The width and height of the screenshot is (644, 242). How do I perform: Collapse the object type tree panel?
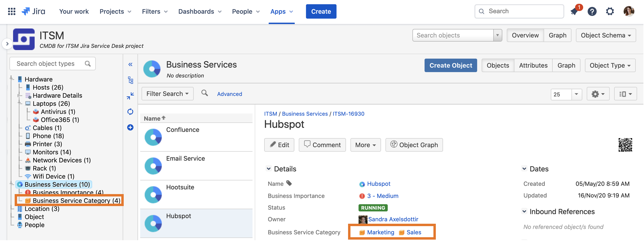pos(130,64)
